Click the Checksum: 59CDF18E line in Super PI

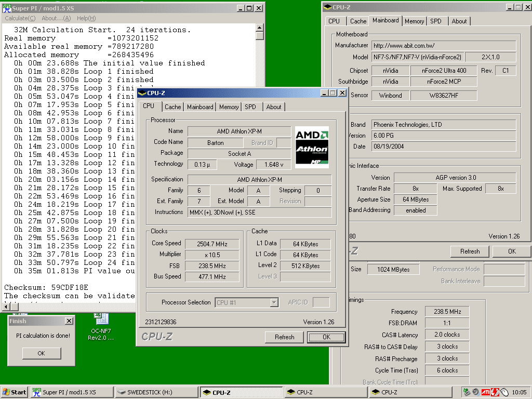click(x=46, y=287)
